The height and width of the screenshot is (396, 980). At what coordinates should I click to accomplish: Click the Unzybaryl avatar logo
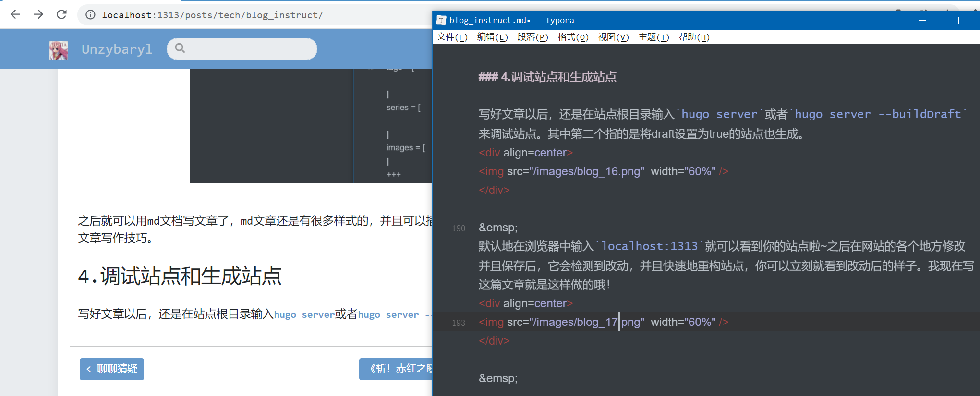point(59,49)
